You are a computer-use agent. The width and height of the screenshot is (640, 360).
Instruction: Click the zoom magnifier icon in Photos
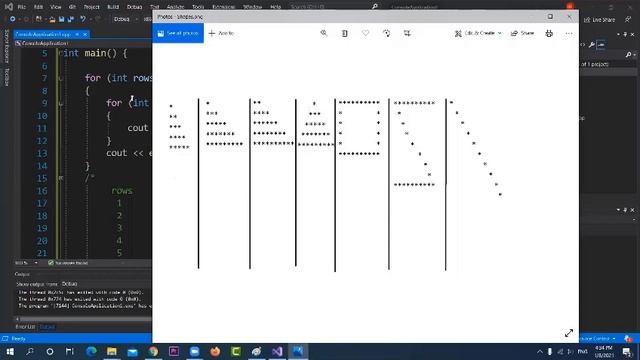[x=324, y=33]
